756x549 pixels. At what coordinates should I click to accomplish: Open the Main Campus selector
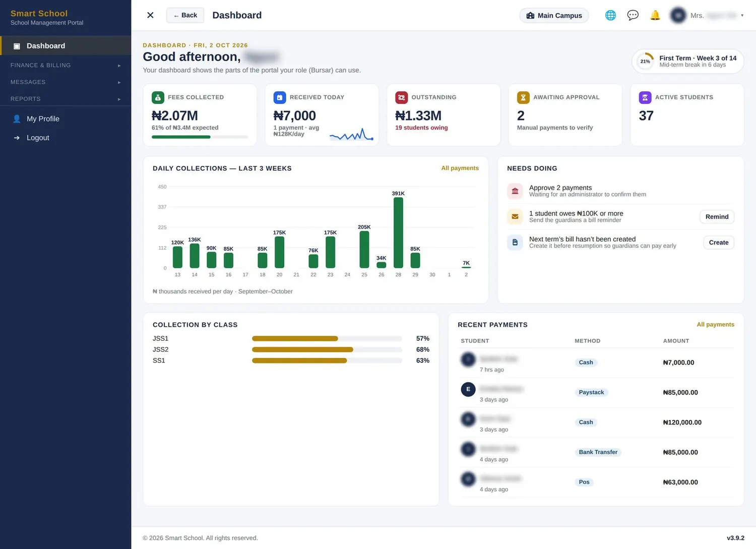pos(554,16)
